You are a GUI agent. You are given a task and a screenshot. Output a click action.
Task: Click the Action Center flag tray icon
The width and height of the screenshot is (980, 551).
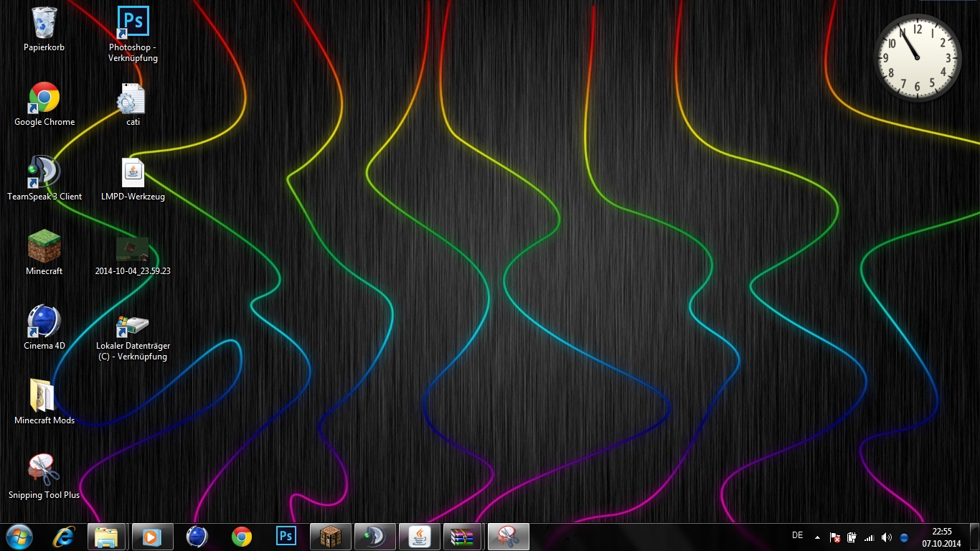coord(835,537)
